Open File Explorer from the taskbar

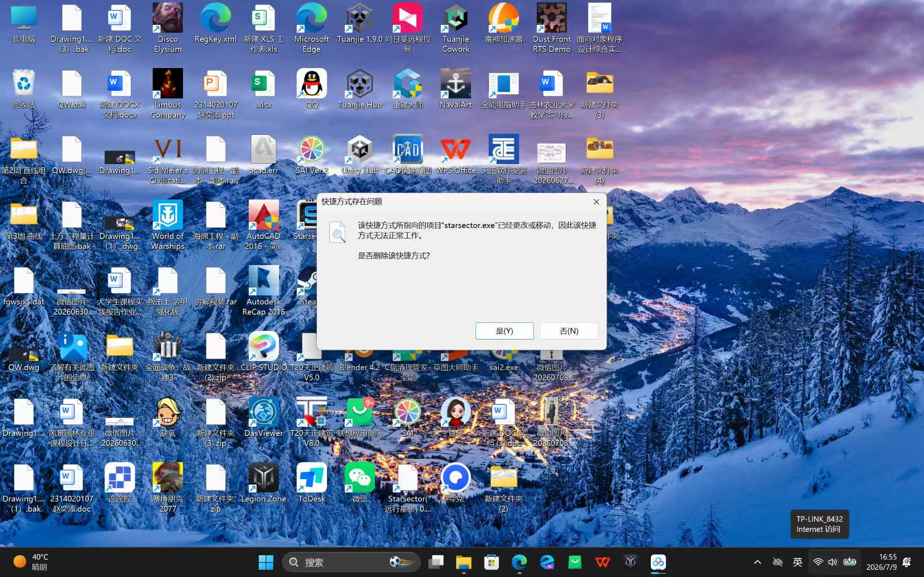(x=463, y=562)
